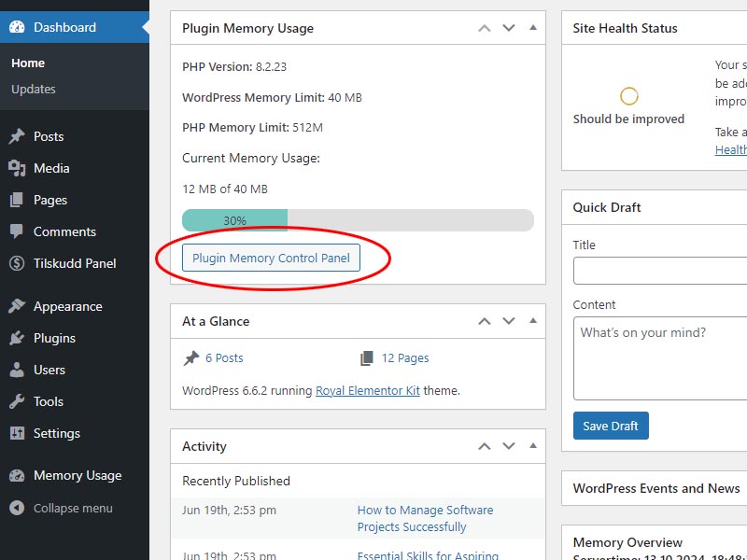
Task: Click 12 MB of 40 MB text
Action: [x=225, y=189]
